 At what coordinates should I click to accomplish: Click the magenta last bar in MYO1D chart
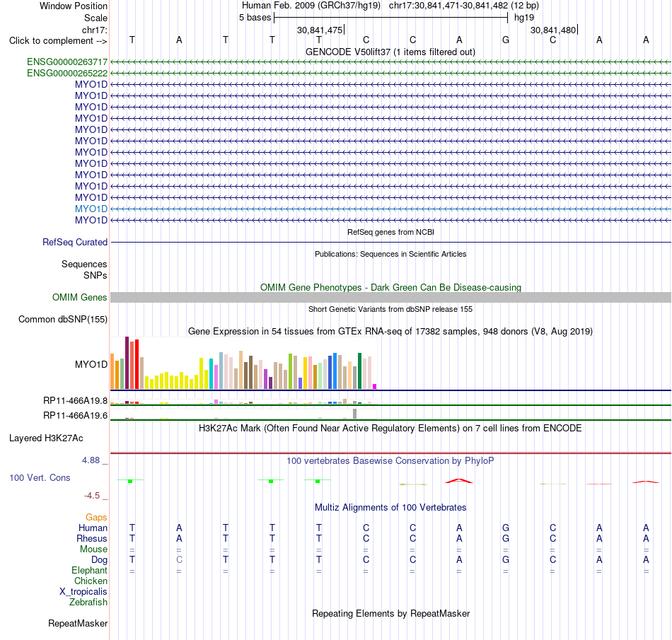tap(375, 386)
